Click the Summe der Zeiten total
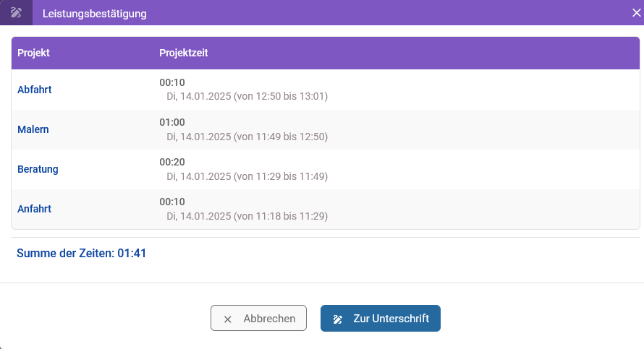 82,254
